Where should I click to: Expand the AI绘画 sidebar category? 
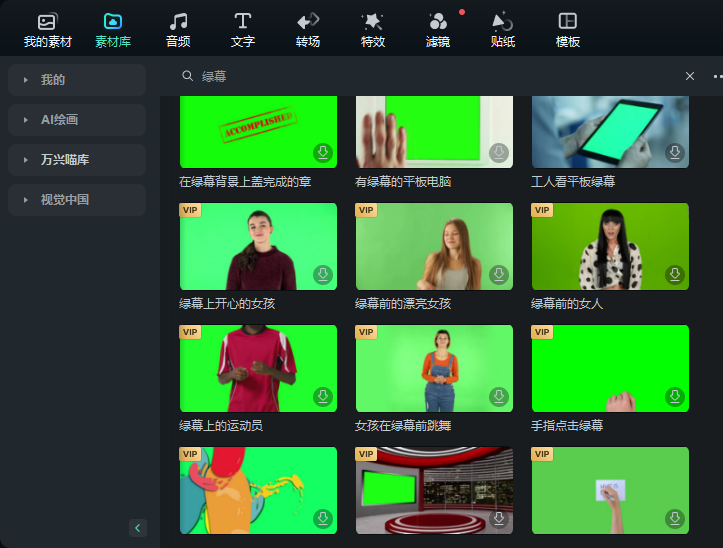[77, 120]
